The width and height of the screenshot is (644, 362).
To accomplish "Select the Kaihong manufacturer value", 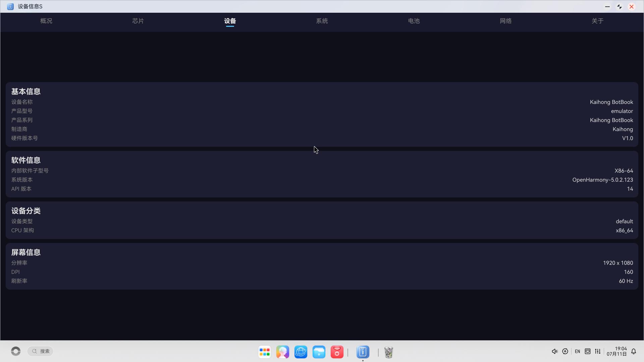I will 623,129.
